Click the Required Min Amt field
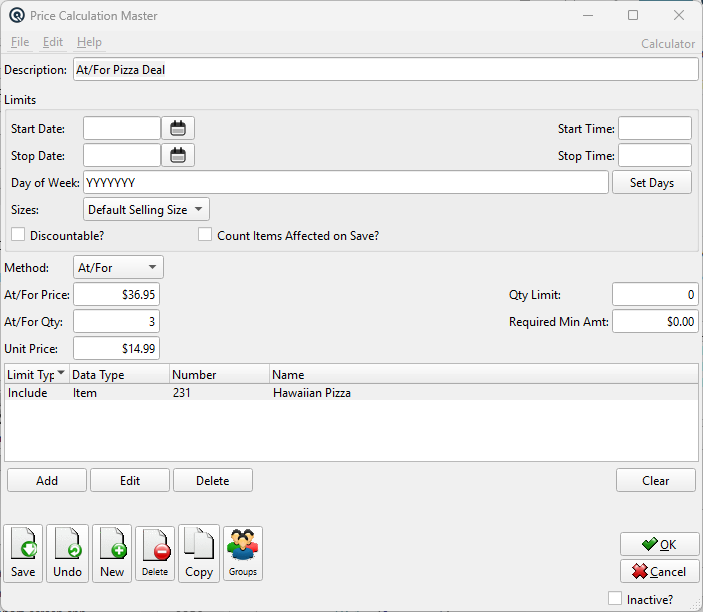The height and width of the screenshot is (612, 703). 655,321
